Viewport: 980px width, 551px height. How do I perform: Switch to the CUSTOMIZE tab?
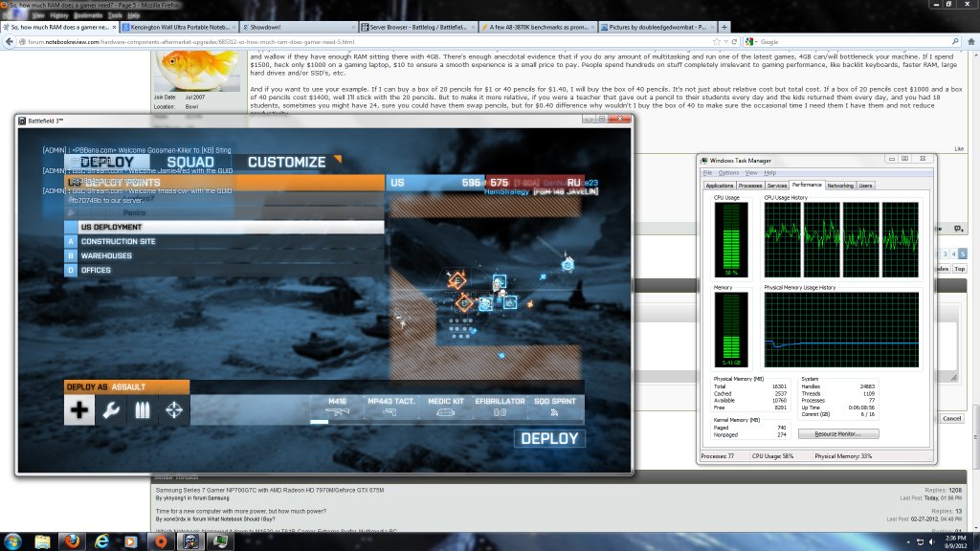(x=287, y=162)
